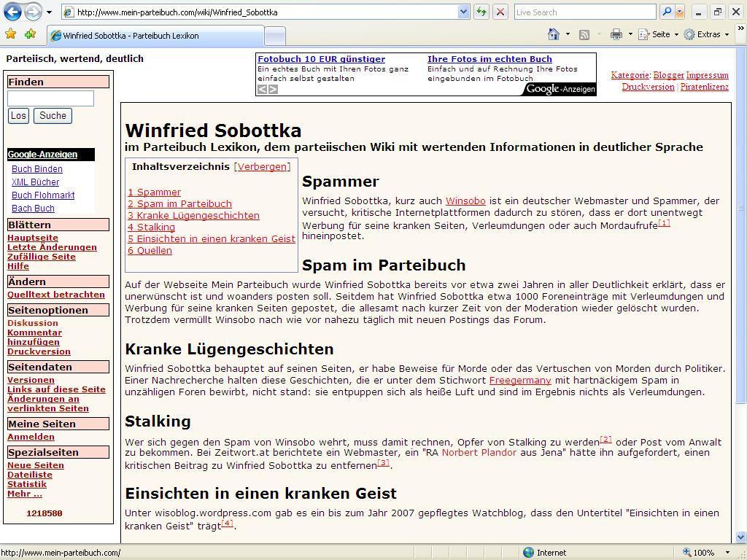This screenshot has height=560, width=747.
Task: Click the Home icon in toolbar
Action: point(554,34)
